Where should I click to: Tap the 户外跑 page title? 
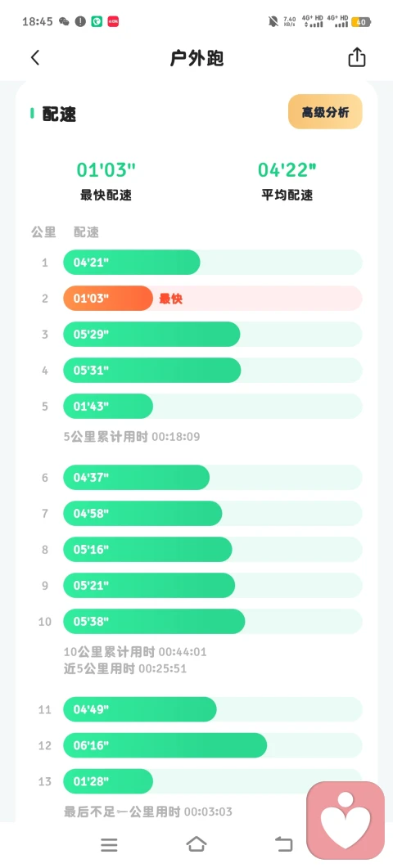pyautogui.click(x=196, y=57)
